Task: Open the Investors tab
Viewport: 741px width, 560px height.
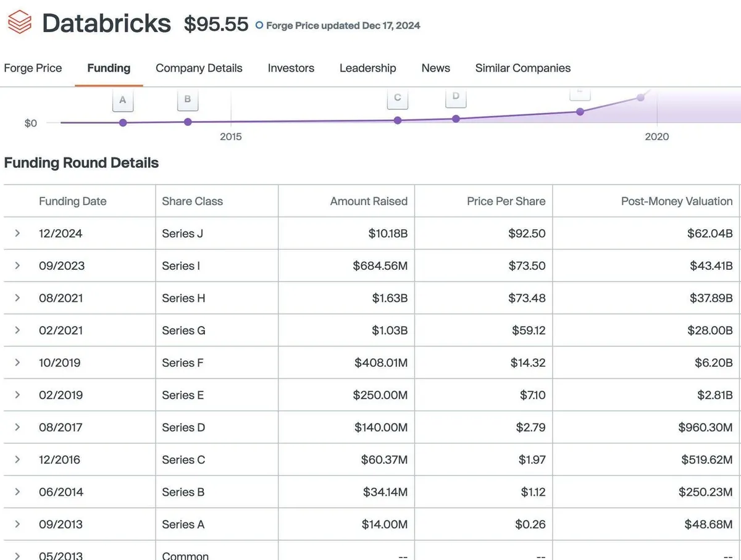Action: (291, 68)
